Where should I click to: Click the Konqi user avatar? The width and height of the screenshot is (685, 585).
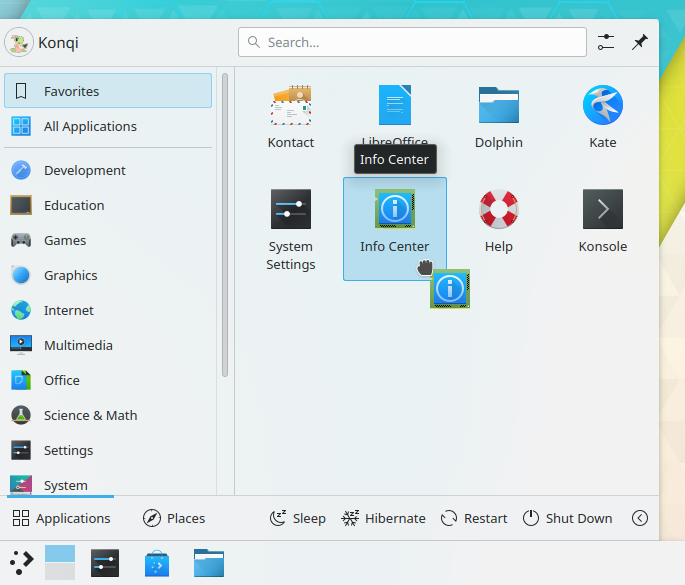pos(19,42)
